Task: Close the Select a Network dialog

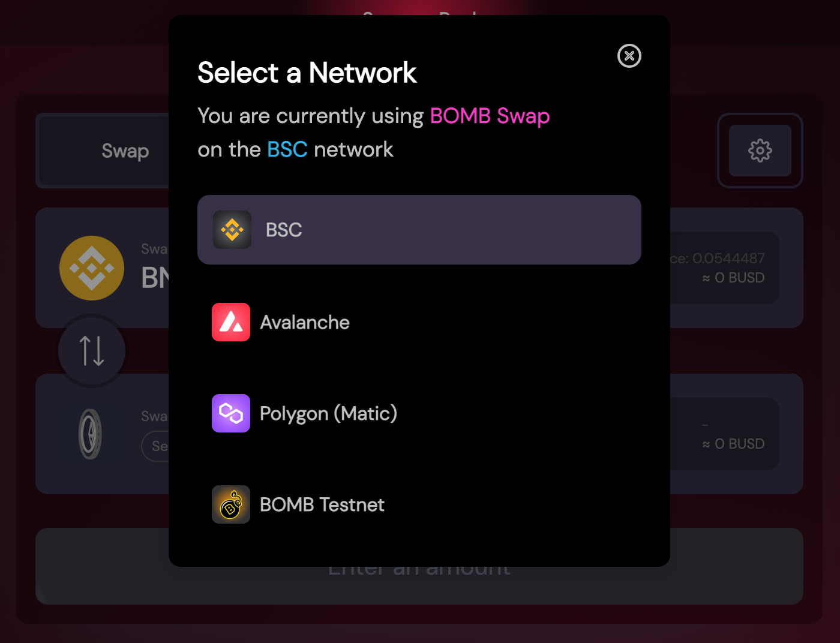Action: pyautogui.click(x=629, y=56)
